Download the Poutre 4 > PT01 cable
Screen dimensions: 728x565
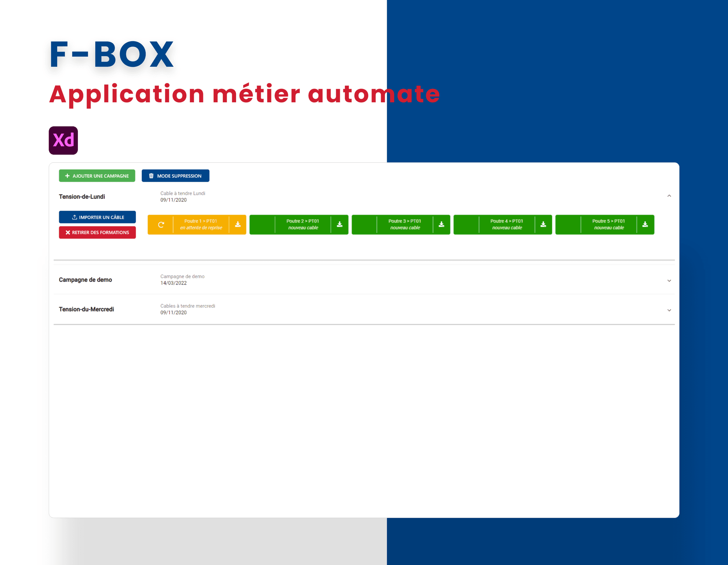point(543,225)
